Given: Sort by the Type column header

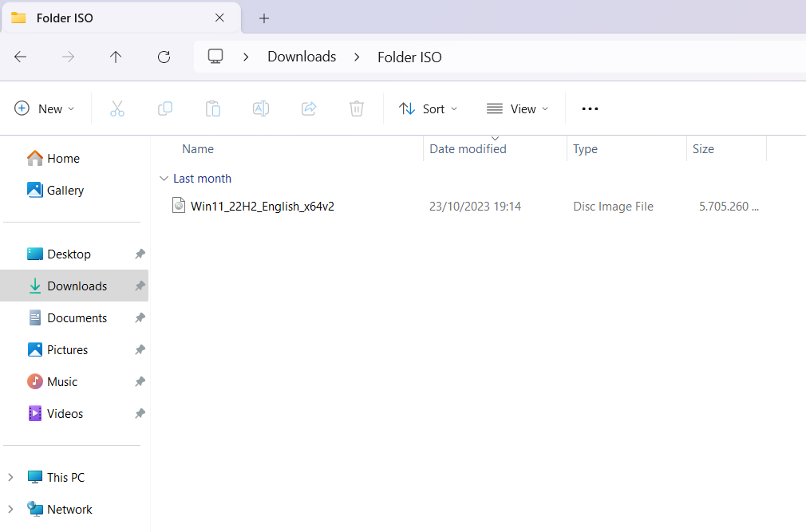Looking at the screenshot, I should pyautogui.click(x=586, y=149).
